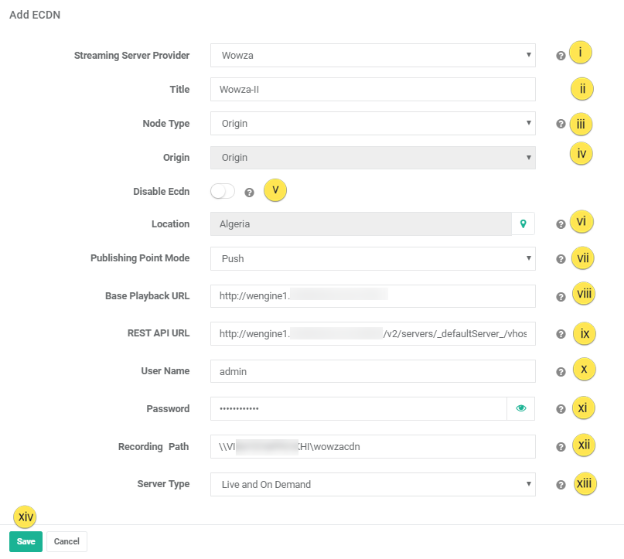Click the Save button
Screen dimensions: 624x559
point(26,541)
